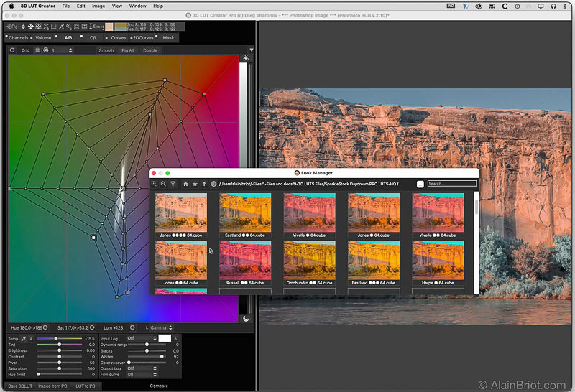Open the Window menu in menu bar
The height and width of the screenshot is (392, 575).
[137, 6]
